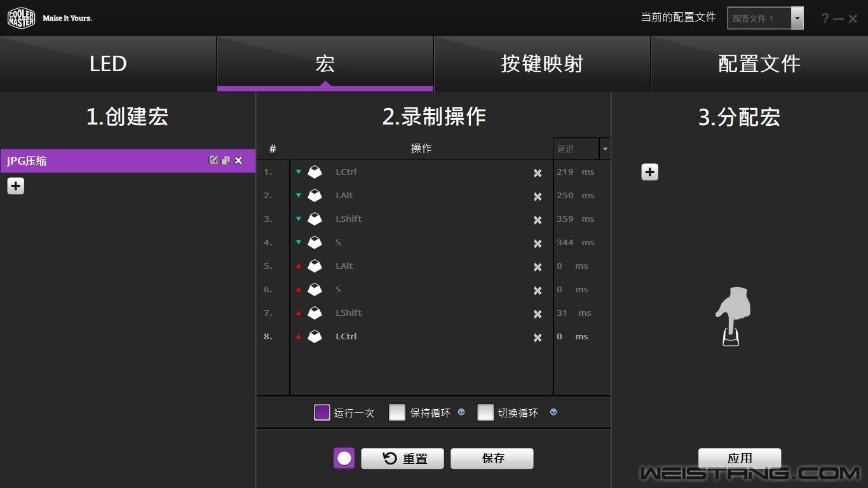Duplicate the JPG压缩 macro using copy icon
Viewport: 868px width, 488px height.
tap(226, 160)
